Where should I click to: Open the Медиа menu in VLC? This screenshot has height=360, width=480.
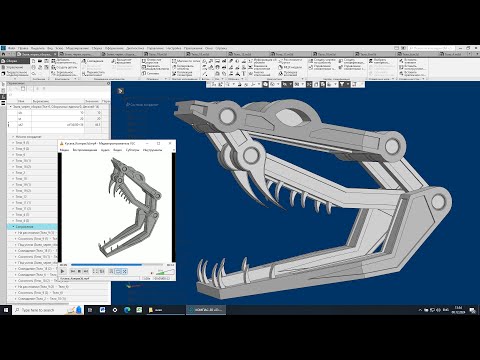64,150
